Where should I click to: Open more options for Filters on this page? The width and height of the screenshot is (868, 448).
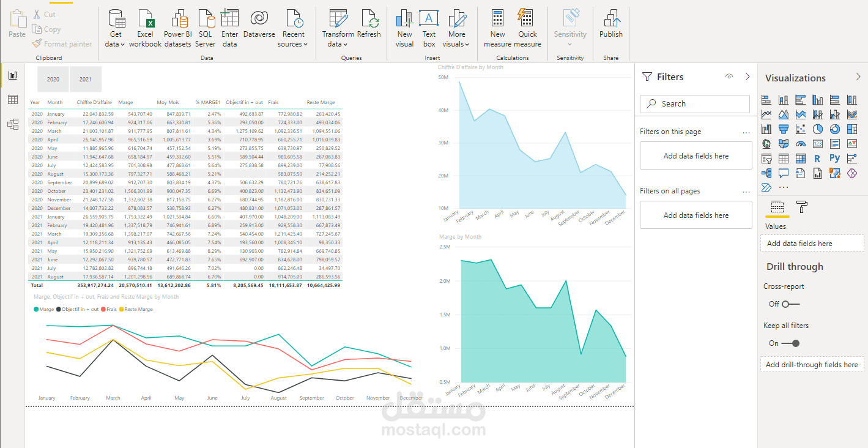pos(746,132)
